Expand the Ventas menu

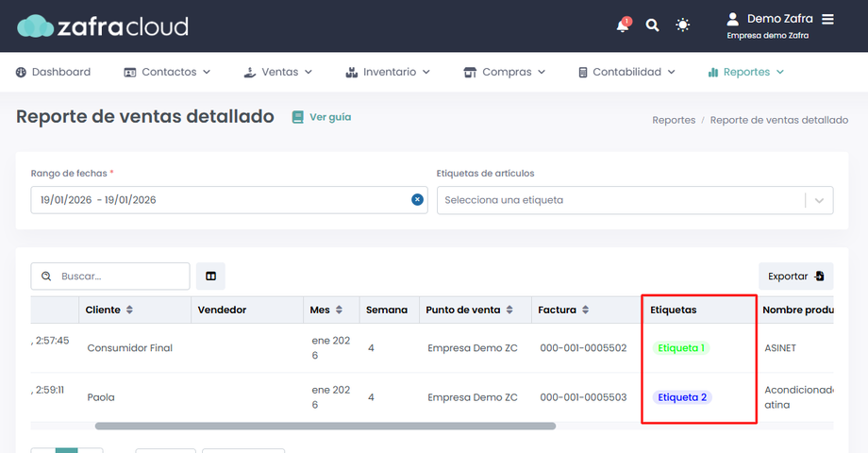click(x=278, y=72)
